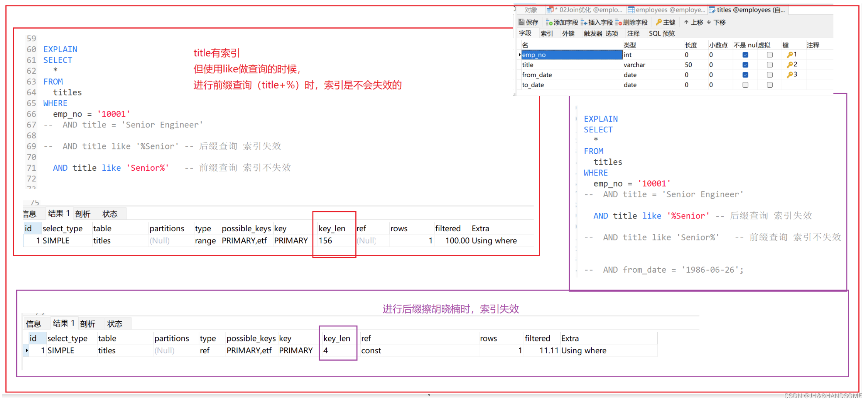The width and height of the screenshot is (868, 402).
Task: Click the key icon in emp_no row
Action: point(790,55)
